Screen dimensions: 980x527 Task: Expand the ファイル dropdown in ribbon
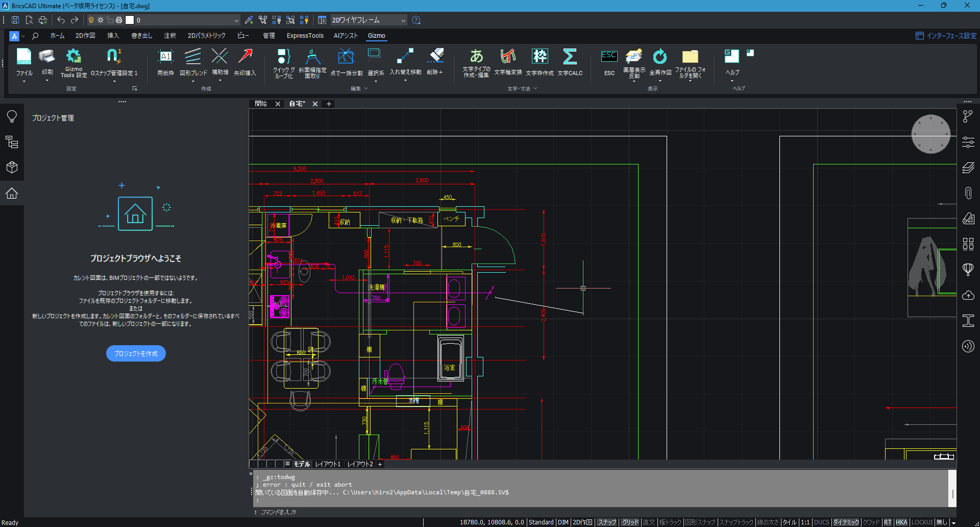[x=24, y=81]
